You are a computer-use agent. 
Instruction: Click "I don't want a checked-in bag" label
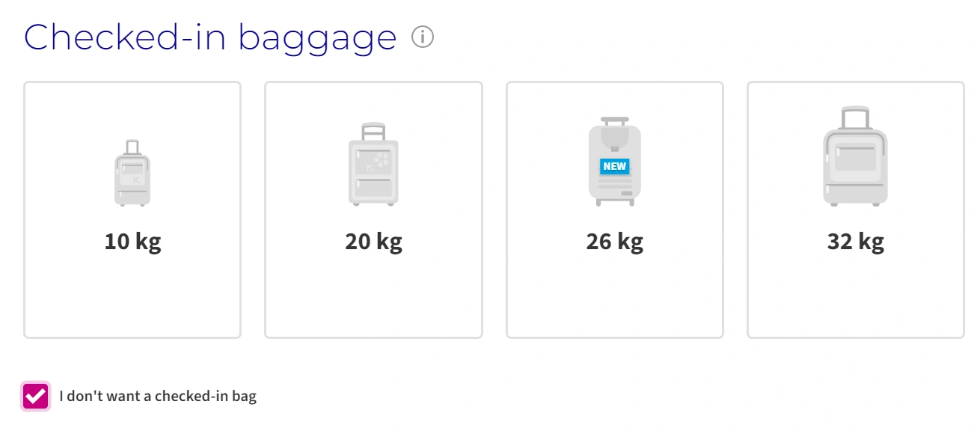point(158,397)
